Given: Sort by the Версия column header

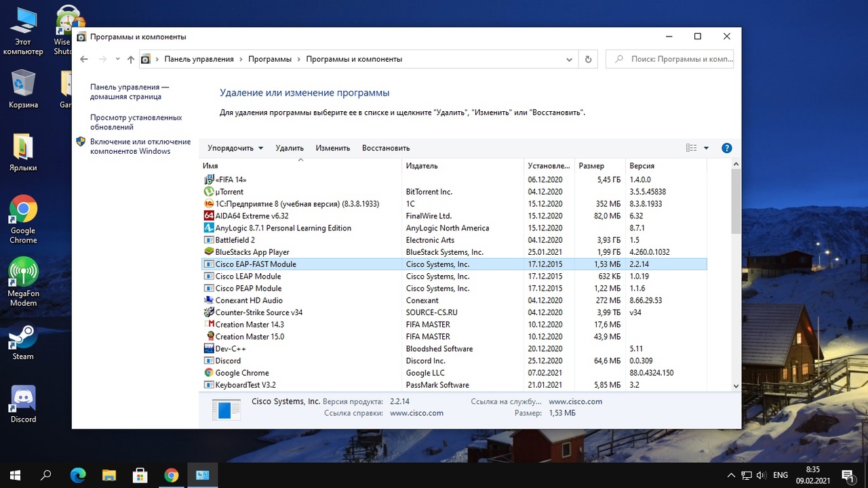Looking at the screenshot, I should coord(666,165).
